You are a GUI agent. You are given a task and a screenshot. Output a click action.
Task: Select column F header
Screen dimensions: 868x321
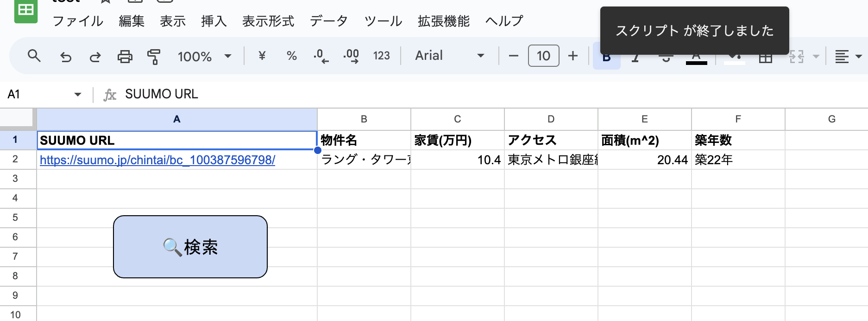point(738,119)
